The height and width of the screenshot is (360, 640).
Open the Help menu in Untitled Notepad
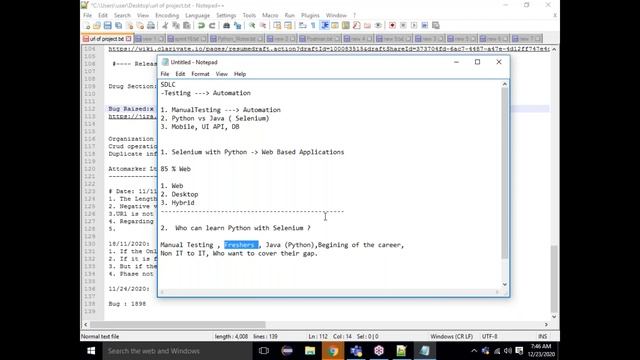coord(240,74)
